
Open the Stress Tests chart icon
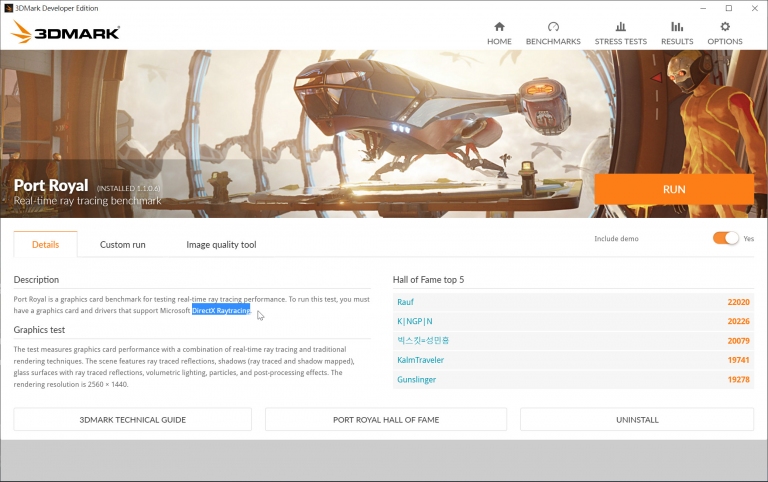tap(621, 26)
